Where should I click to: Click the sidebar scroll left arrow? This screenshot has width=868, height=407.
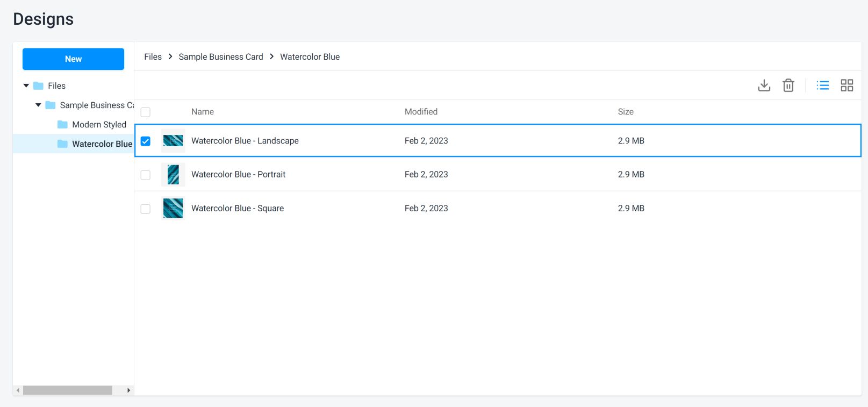[x=18, y=390]
